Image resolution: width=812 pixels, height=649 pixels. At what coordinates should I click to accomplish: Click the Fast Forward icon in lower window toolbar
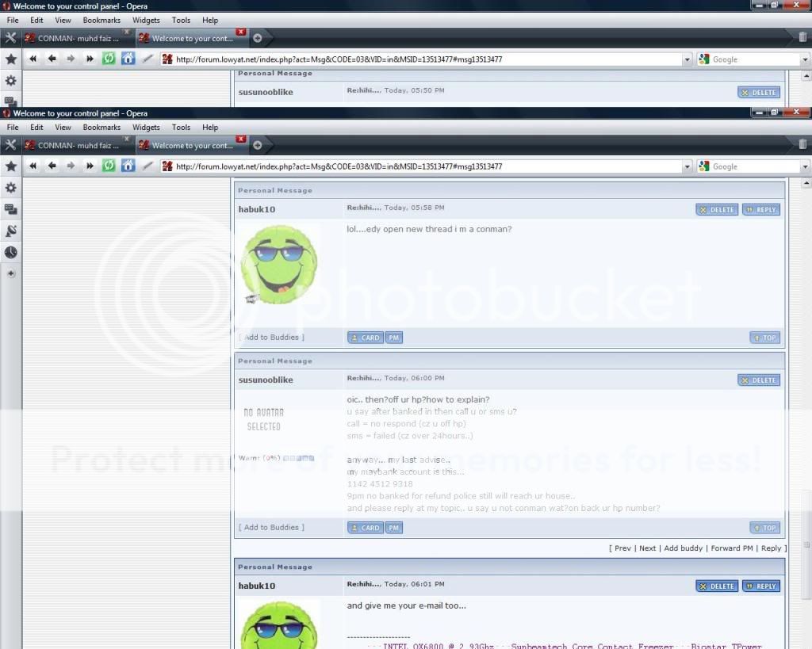click(90, 166)
